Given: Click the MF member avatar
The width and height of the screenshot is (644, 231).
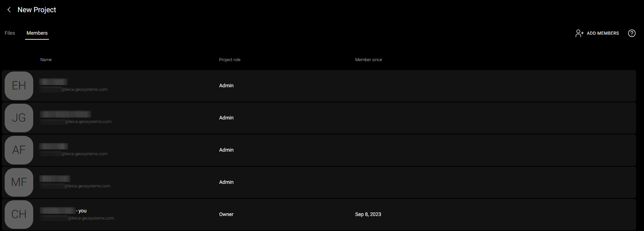Looking at the screenshot, I should [x=19, y=182].
